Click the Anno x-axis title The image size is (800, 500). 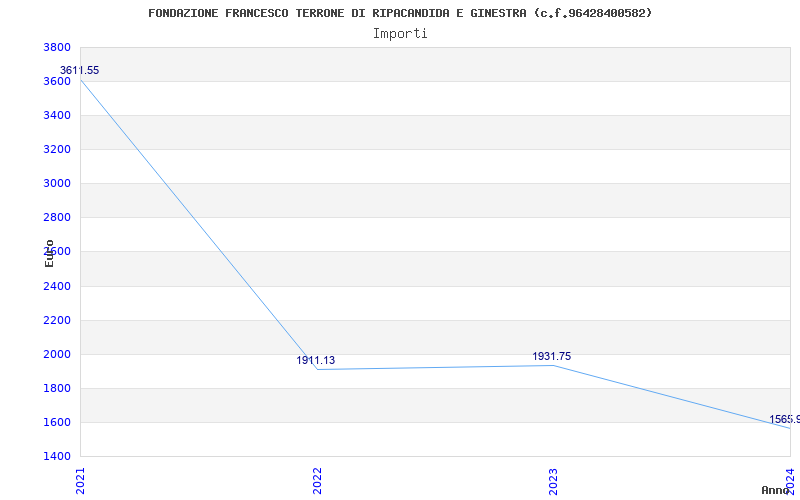pyautogui.click(x=776, y=490)
